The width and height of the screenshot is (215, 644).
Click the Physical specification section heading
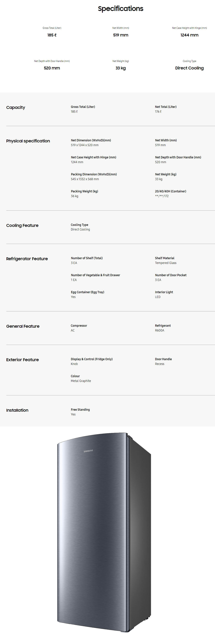point(28,141)
